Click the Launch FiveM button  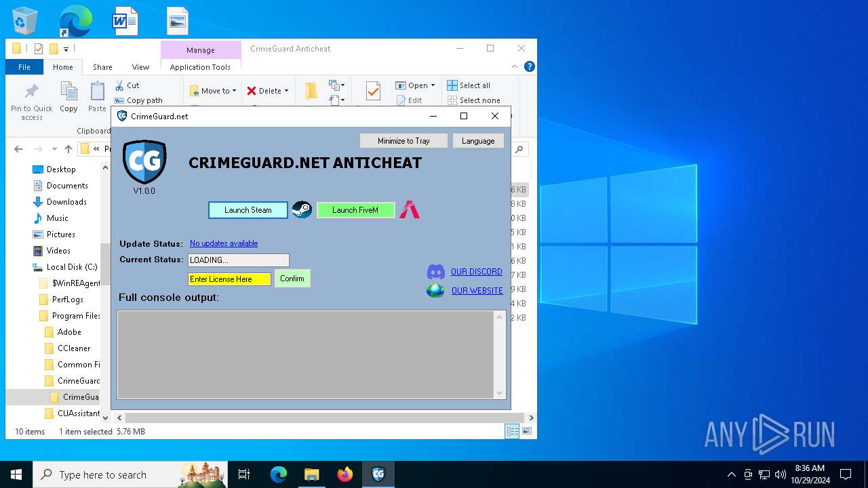(x=355, y=210)
